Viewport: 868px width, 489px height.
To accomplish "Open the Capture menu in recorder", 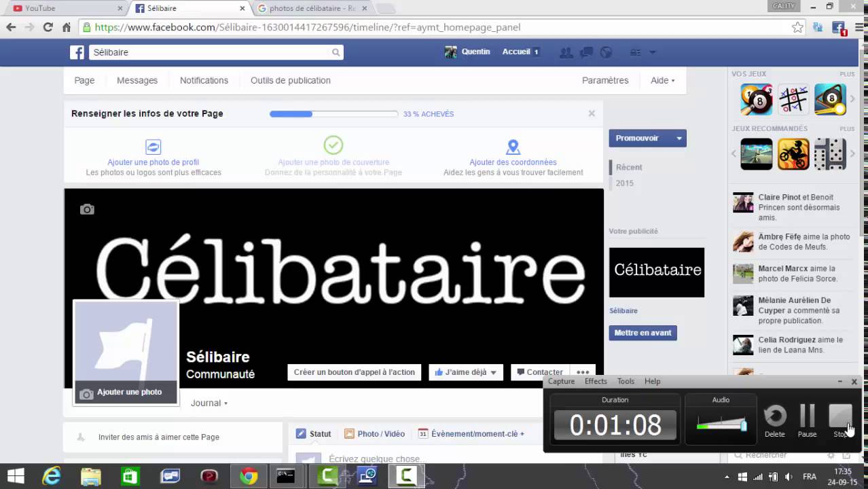I will coord(561,381).
